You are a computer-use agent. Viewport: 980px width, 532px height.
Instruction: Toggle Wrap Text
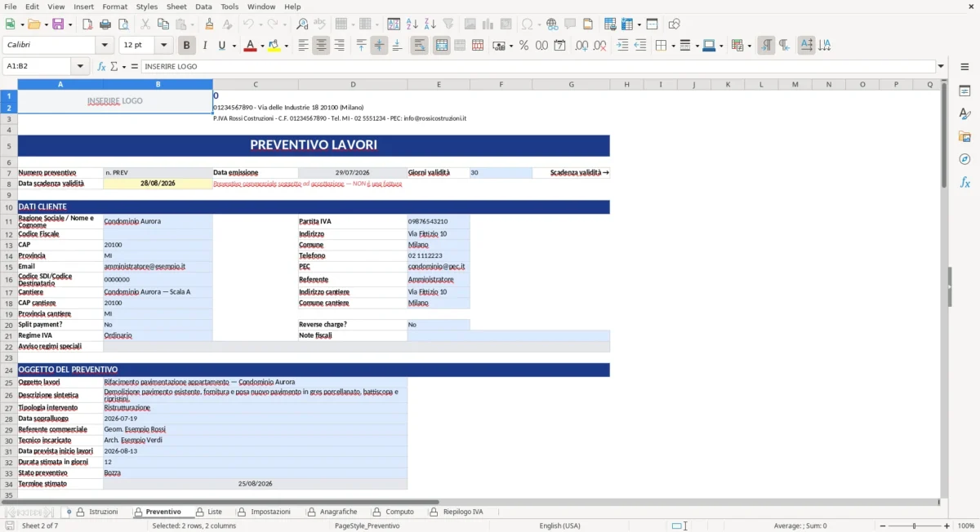tap(420, 46)
